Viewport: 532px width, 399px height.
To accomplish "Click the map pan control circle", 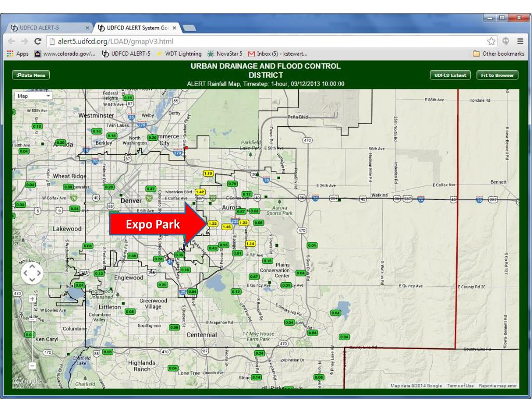I will pos(32,273).
